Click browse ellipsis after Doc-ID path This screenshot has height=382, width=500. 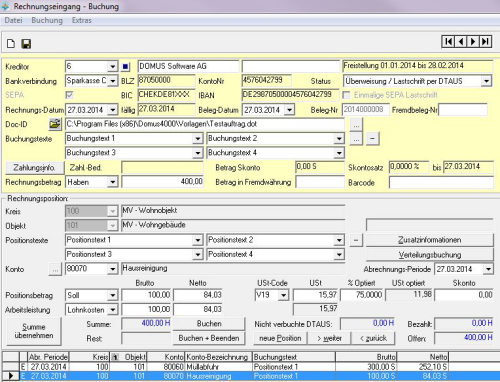(356, 125)
